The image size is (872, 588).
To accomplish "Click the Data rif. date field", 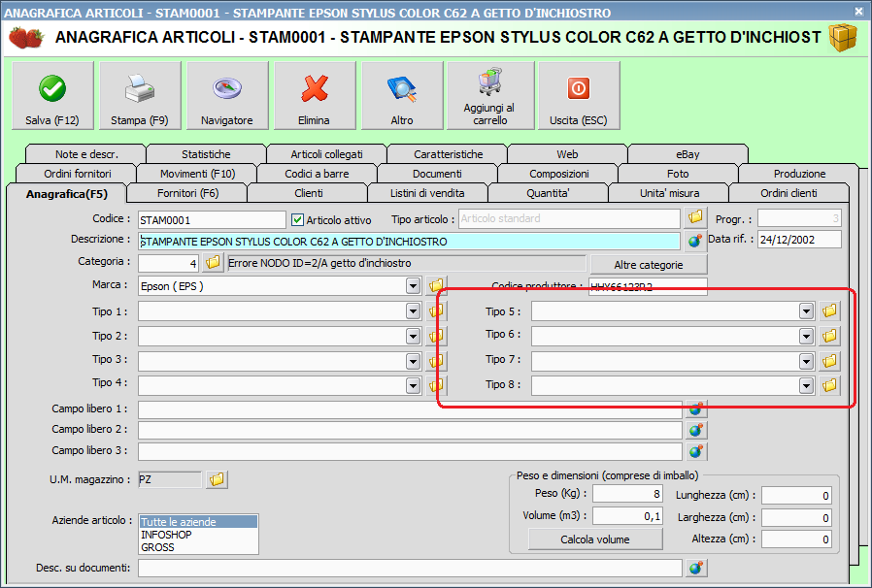I will 799,240.
